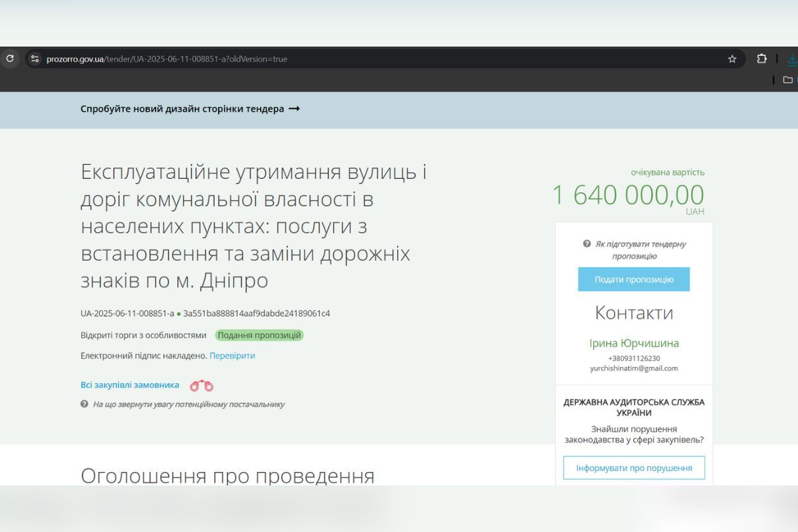Bookmark this page with the star icon
798x532 pixels.
pos(732,59)
